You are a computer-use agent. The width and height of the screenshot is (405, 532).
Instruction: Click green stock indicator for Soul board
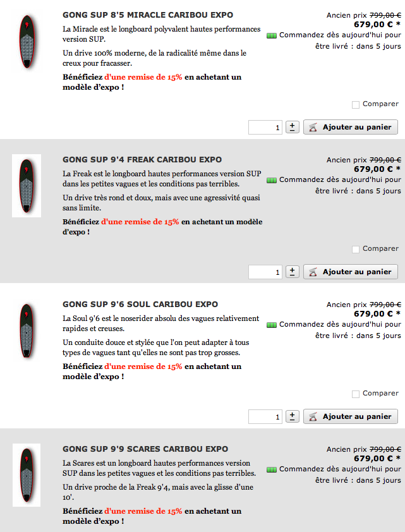[272, 325]
